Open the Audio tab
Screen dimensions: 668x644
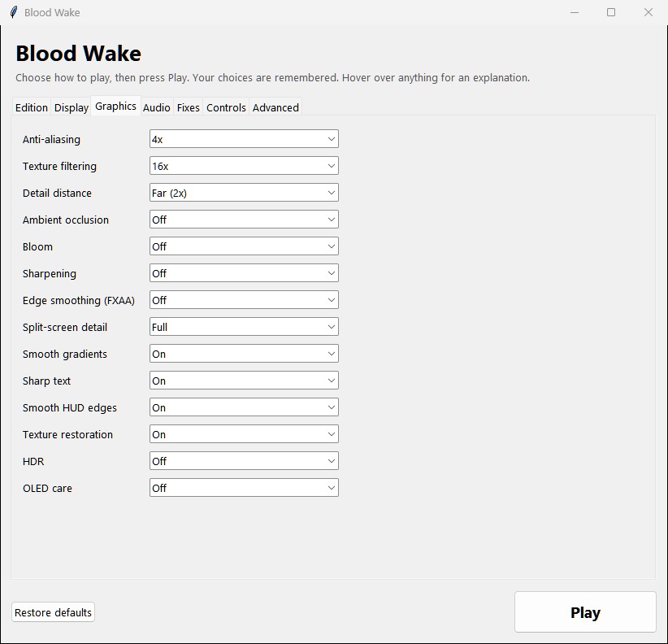point(156,107)
